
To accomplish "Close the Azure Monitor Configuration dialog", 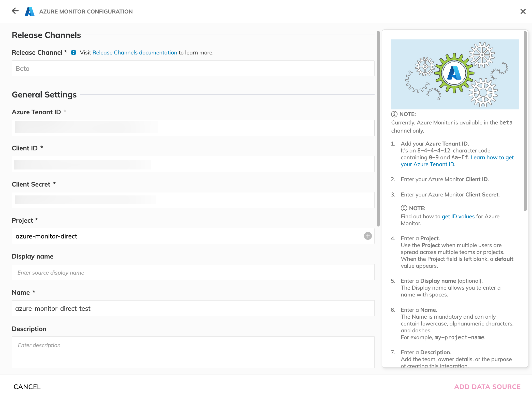I will (523, 11).
